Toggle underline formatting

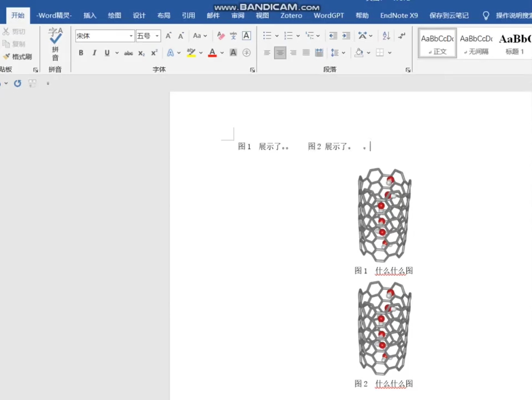coord(107,53)
